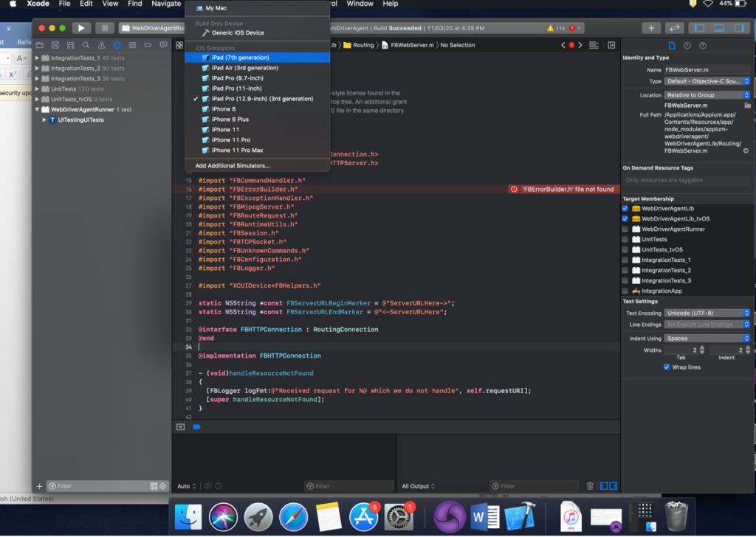Select iPhone 11 Pro Max simulator
The width and height of the screenshot is (756, 537).
(258, 150)
